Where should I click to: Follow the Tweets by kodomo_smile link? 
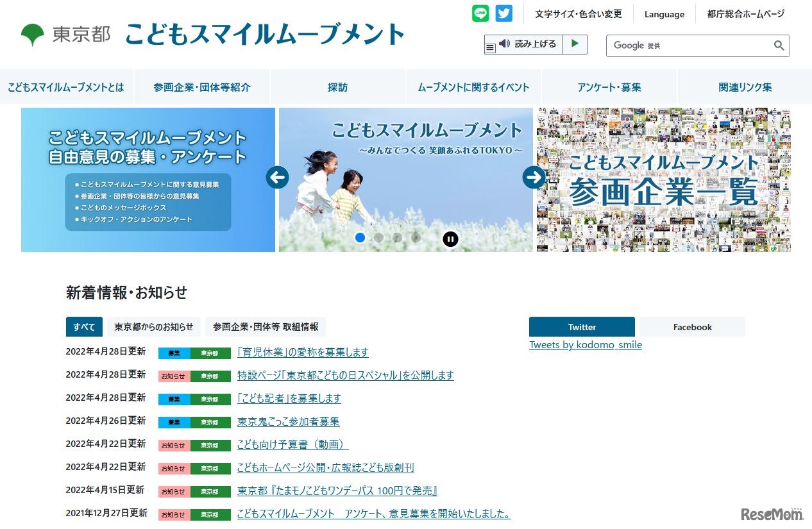click(x=585, y=344)
